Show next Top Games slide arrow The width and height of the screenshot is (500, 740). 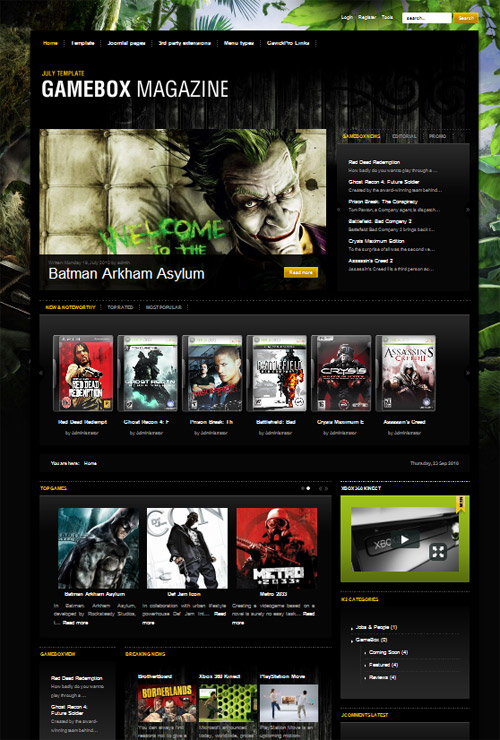(x=326, y=488)
